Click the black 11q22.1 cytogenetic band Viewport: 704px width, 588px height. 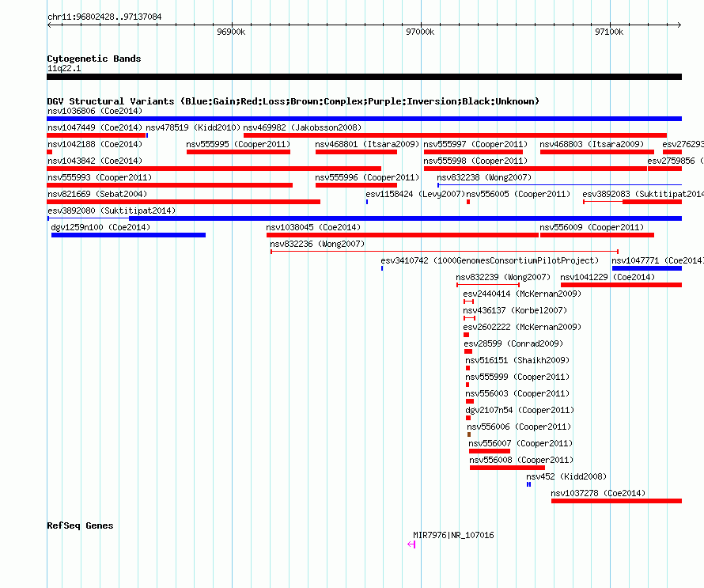click(364, 77)
